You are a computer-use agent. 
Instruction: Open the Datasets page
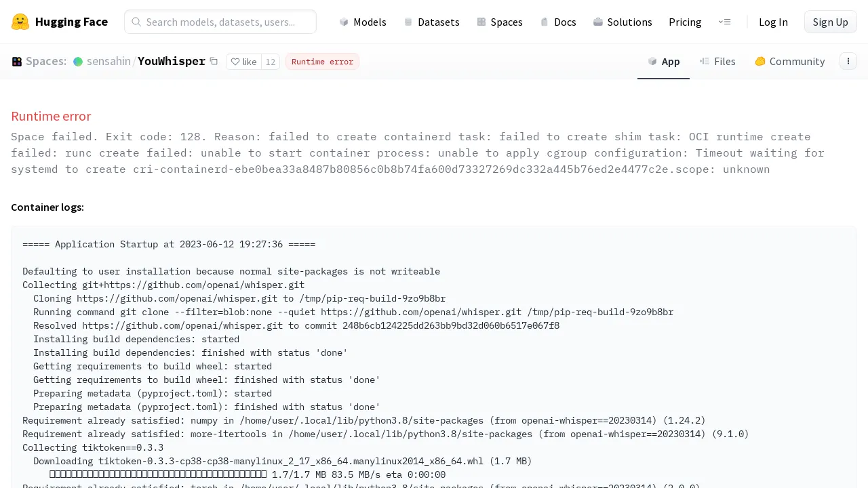coord(431,22)
